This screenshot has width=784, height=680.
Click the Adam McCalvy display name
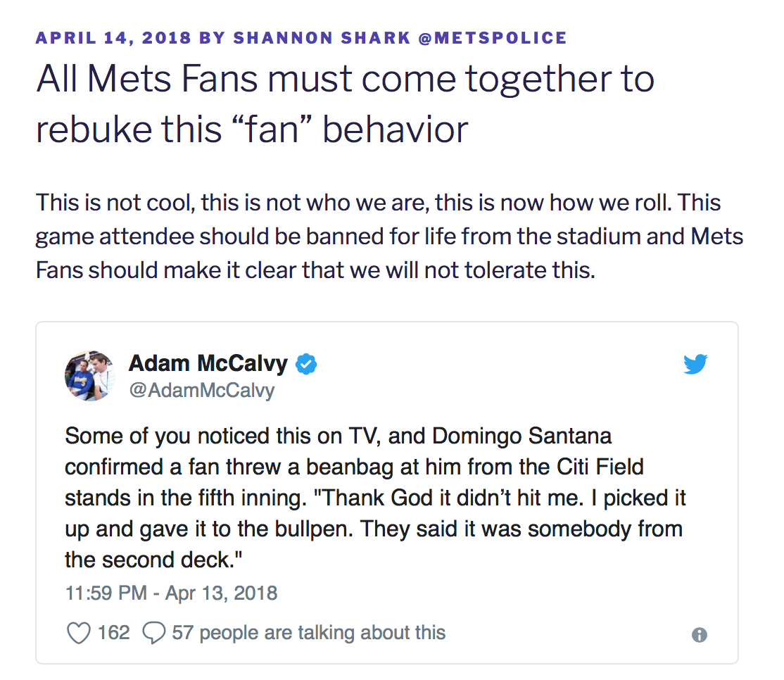point(208,364)
